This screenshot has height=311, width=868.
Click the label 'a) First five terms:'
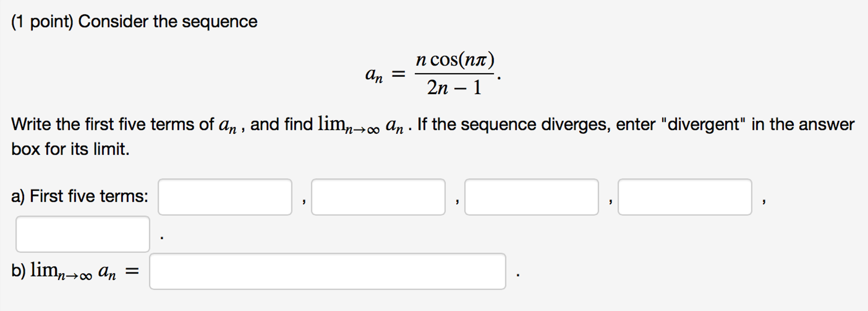pos(79,196)
